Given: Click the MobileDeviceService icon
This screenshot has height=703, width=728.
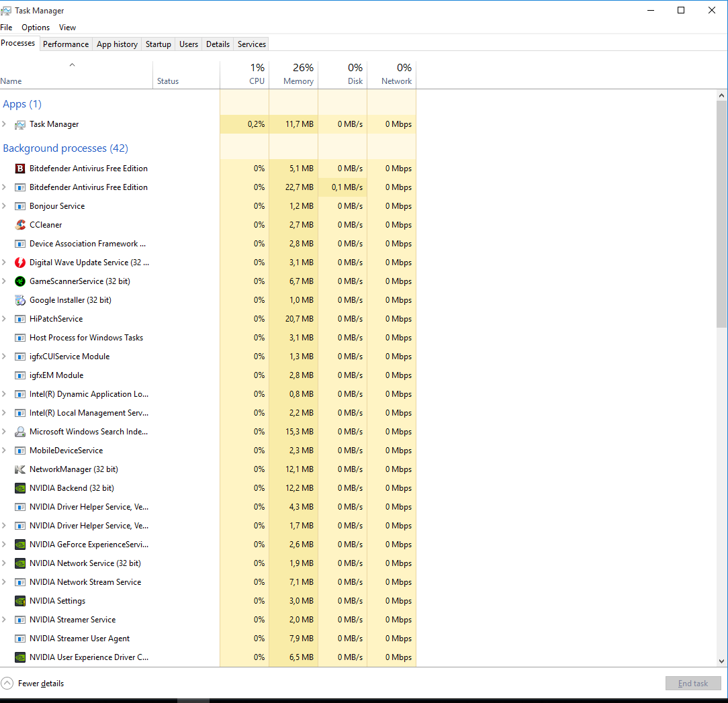Looking at the screenshot, I should tap(20, 451).
